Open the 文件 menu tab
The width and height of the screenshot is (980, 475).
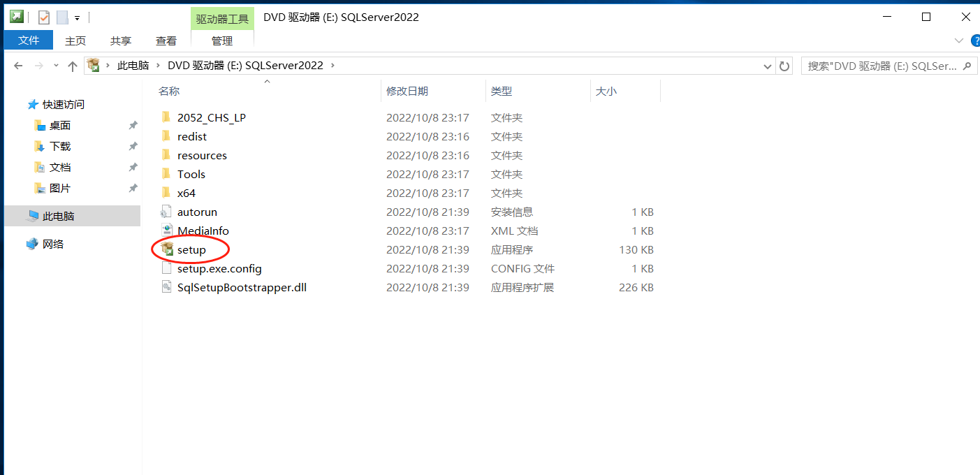(29, 41)
